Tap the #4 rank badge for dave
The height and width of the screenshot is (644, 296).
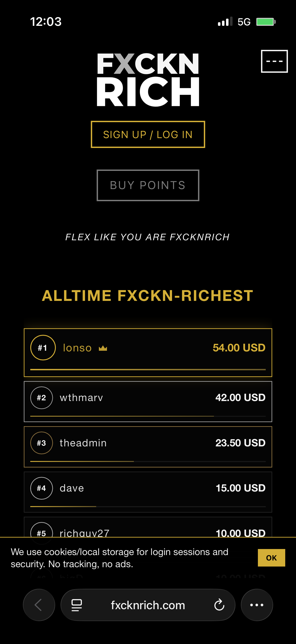[41, 488]
